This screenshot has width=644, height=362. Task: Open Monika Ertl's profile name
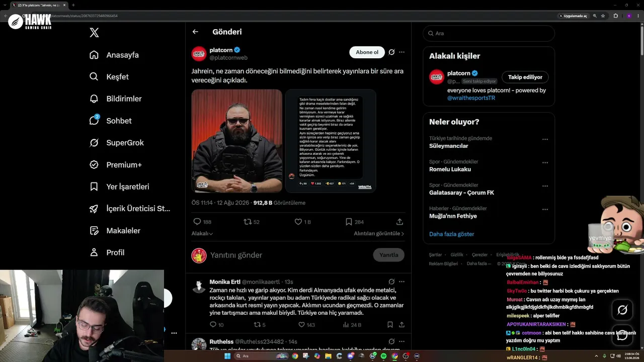pyautogui.click(x=224, y=282)
